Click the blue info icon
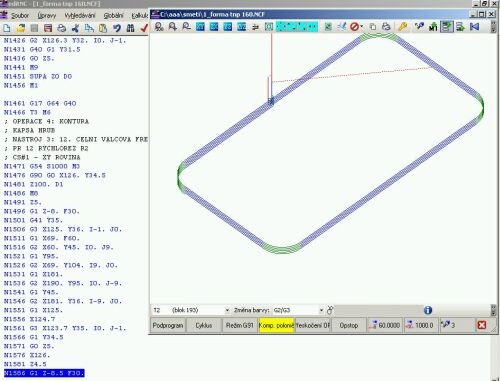The width and height of the screenshot is (500, 381). (428, 310)
